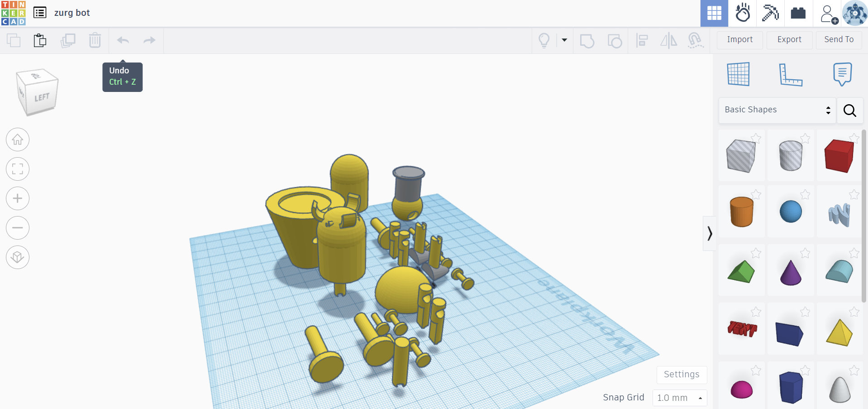
Task: Open the Snap Grid 1.0 mm dropdown
Action: [679, 398]
